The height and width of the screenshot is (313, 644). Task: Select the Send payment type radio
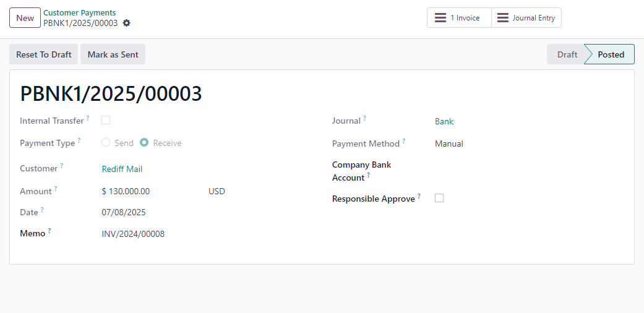click(106, 142)
